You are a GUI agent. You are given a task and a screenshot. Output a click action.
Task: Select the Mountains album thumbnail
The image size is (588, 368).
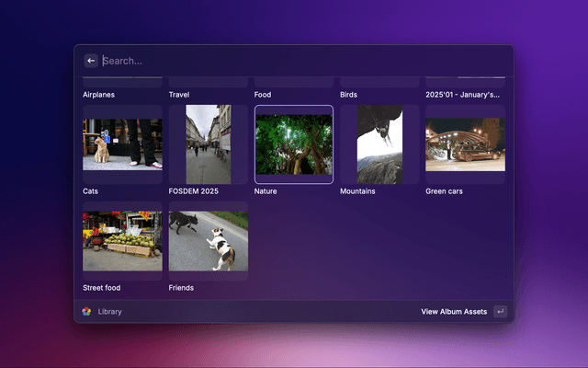(x=379, y=144)
